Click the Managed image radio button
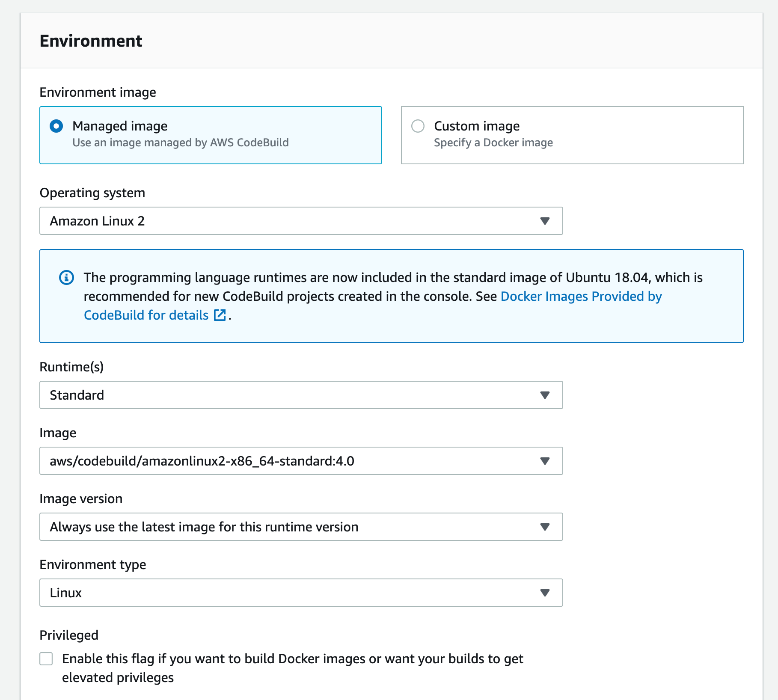This screenshot has width=778, height=700. click(56, 126)
